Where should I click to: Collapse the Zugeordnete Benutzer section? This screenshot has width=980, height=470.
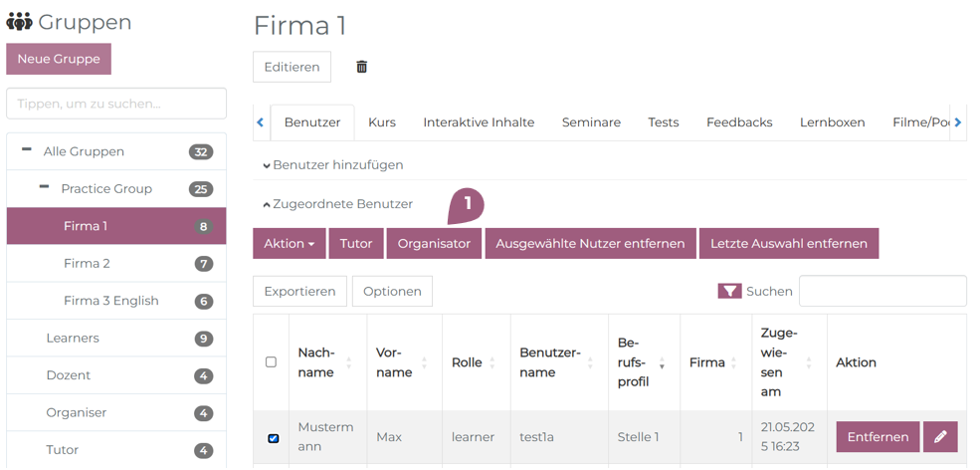(337, 204)
